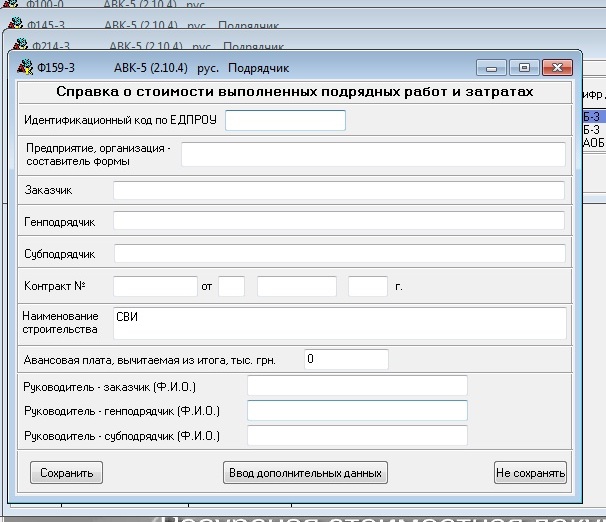Focus the Субподрядчик input box
This screenshot has width=606, height=522.
pos(339,254)
